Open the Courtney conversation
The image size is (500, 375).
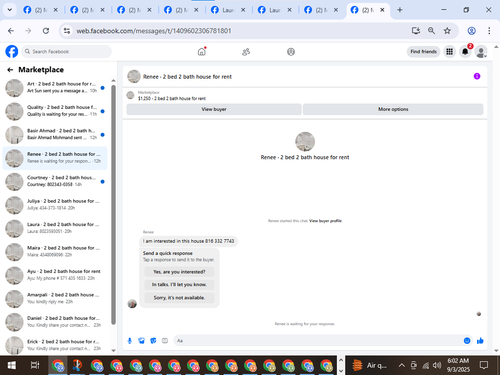(55, 181)
